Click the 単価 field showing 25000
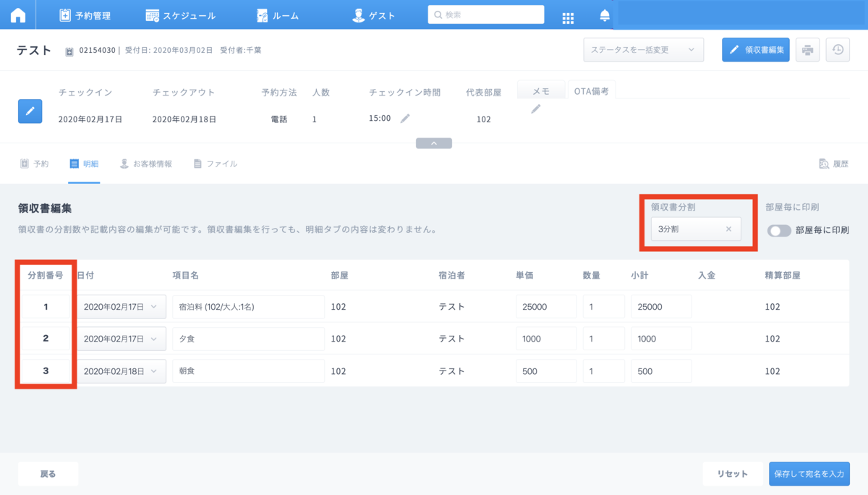This screenshot has width=868, height=495. click(x=545, y=307)
